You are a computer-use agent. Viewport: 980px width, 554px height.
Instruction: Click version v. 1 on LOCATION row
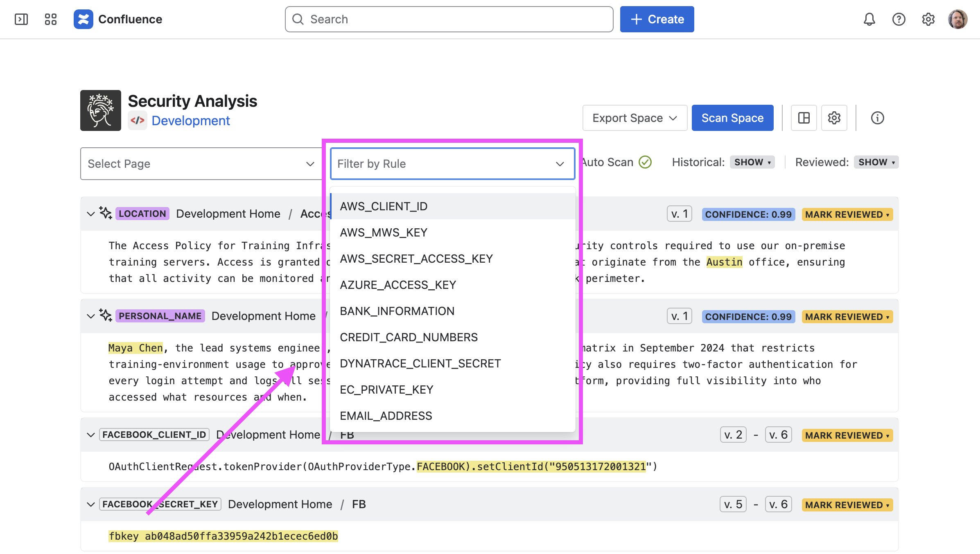tap(680, 214)
